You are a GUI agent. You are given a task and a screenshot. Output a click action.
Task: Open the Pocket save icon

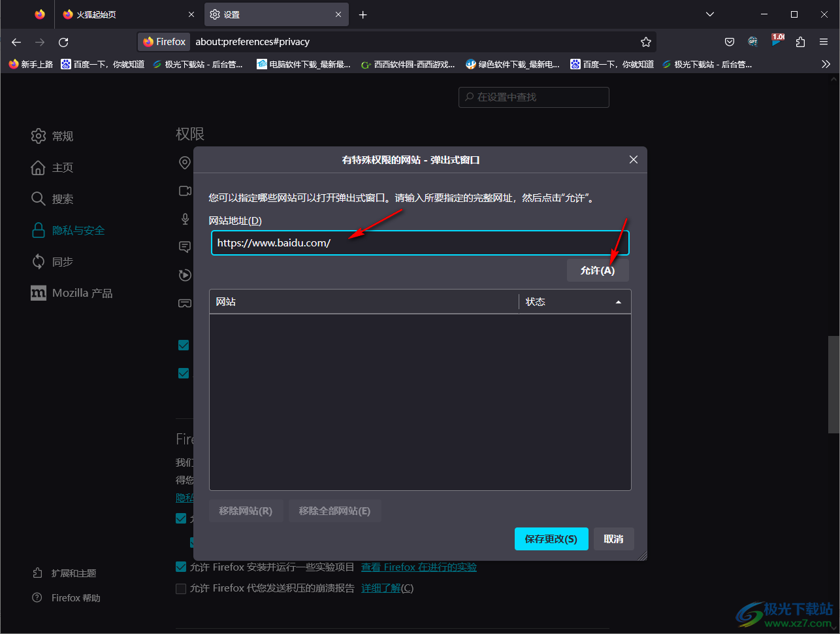tap(730, 42)
